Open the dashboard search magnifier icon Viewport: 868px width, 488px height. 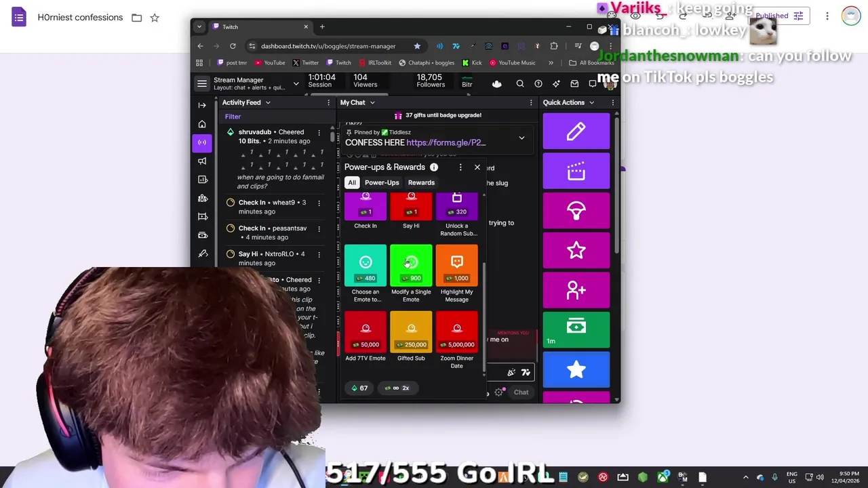coord(520,84)
